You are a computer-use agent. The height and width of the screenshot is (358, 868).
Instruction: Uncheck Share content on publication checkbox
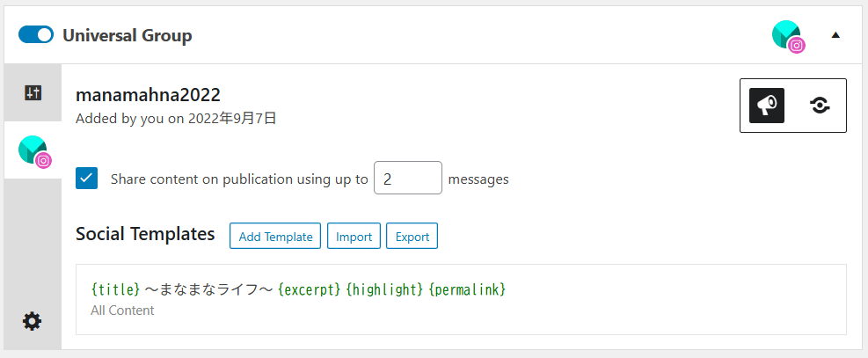click(87, 179)
